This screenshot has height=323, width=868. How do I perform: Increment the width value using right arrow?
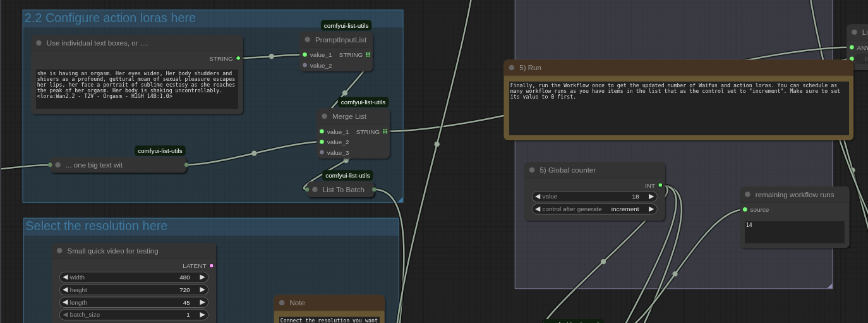coord(202,277)
